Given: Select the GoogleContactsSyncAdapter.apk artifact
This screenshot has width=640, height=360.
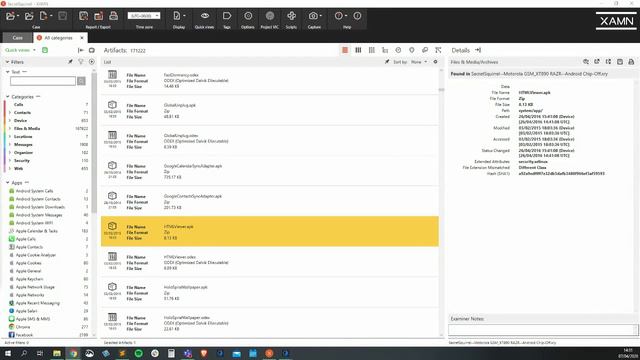Looking at the screenshot, I should pyautogui.click(x=270, y=201).
